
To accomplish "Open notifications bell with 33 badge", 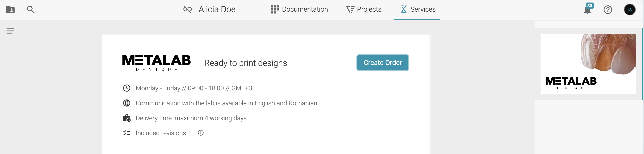I will point(588,9).
